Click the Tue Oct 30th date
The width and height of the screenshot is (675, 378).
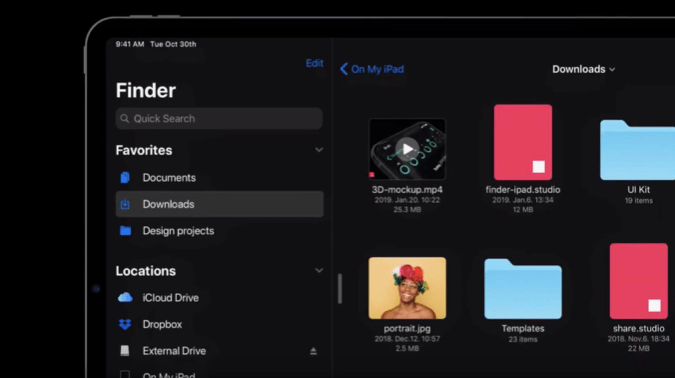coord(173,44)
